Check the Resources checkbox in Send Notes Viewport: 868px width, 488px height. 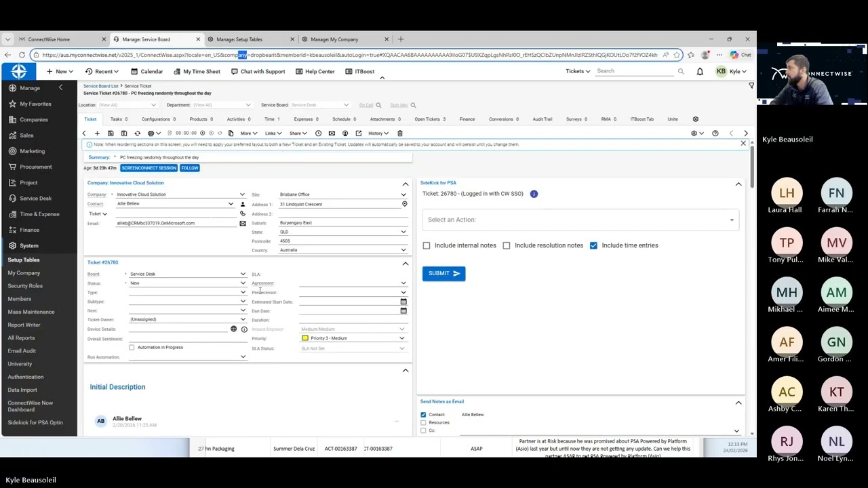coord(423,423)
